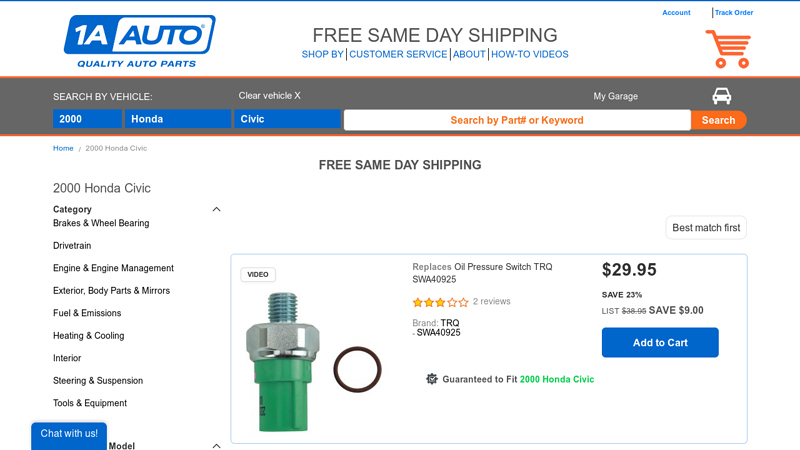
Task: Click the Guaranteed to Fit gear badge
Action: [432, 379]
